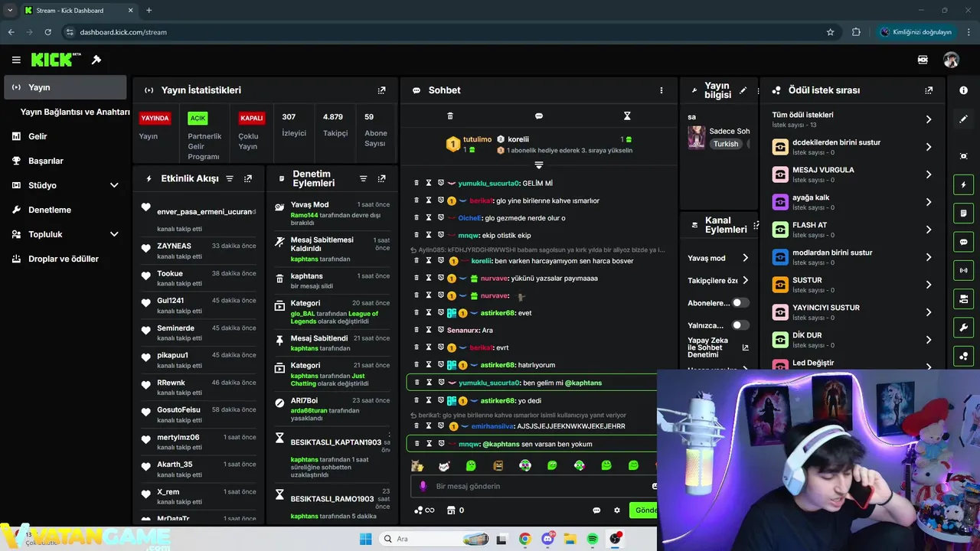Toggle the Abonelere chat mode switch
This screenshot has height=551, width=980.
coord(740,303)
